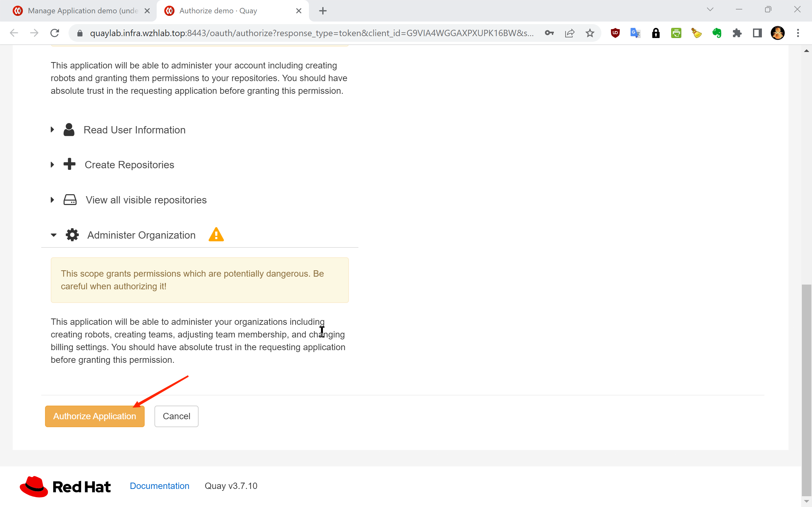Click the Authorize Application button

tap(95, 416)
